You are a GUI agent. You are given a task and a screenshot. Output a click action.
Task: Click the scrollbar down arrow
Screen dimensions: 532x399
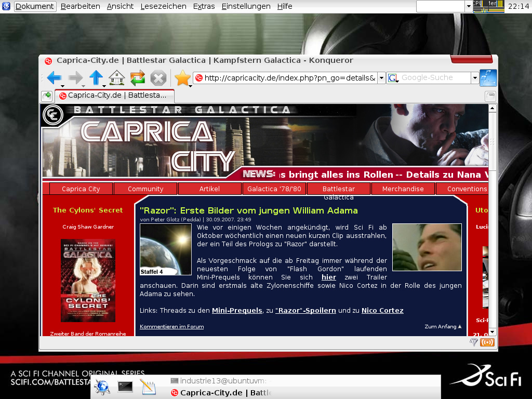point(493,332)
